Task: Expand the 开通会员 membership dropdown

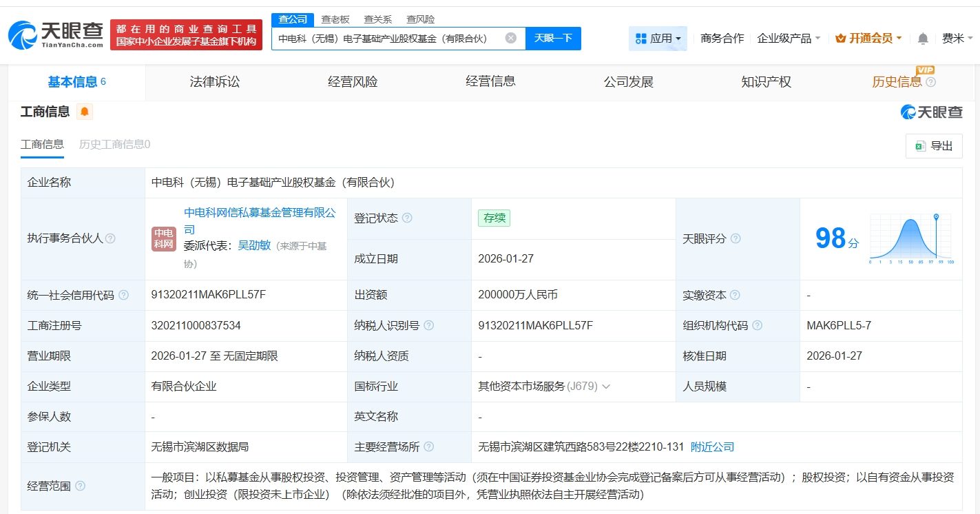Action: point(868,39)
